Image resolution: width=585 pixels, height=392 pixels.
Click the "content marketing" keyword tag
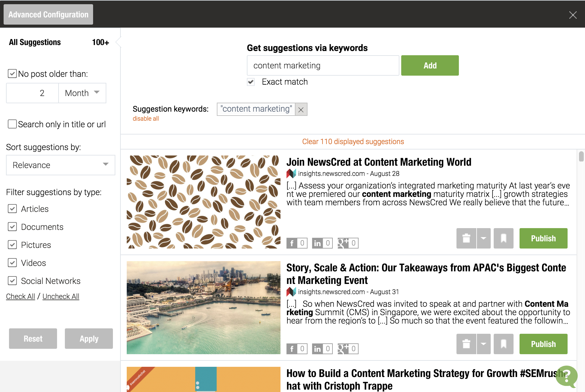pos(256,109)
